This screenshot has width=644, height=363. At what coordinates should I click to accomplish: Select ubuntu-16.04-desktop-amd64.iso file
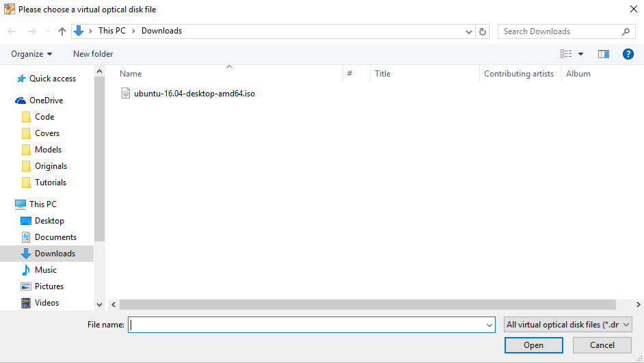(x=194, y=94)
